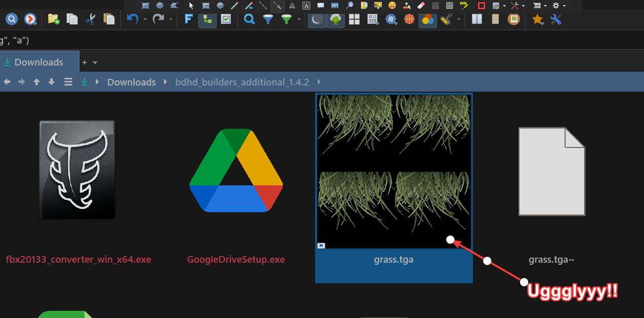This screenshot has height=318, width=644.
Task: Click the scissors Cut icon
Action: tap(91, 19)
